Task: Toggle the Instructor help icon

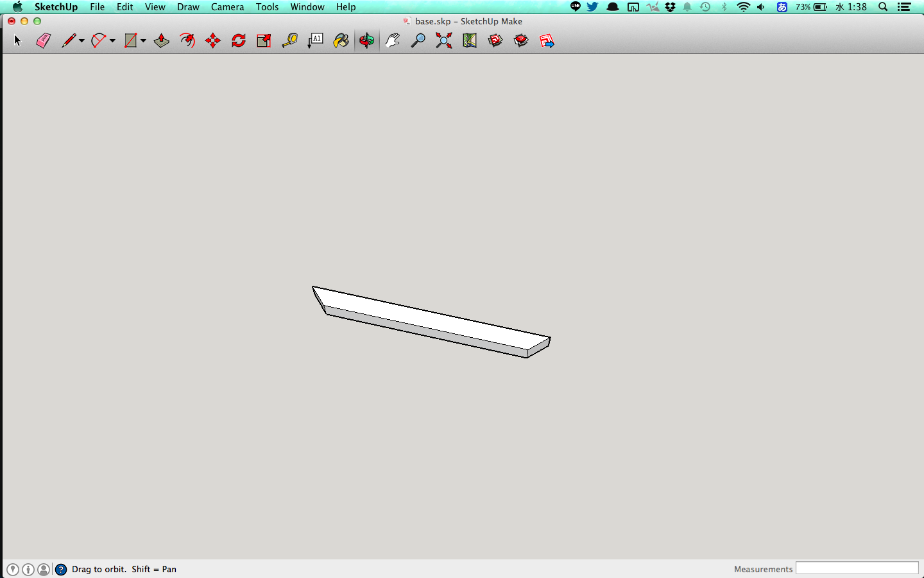Action: click(61, 570)
